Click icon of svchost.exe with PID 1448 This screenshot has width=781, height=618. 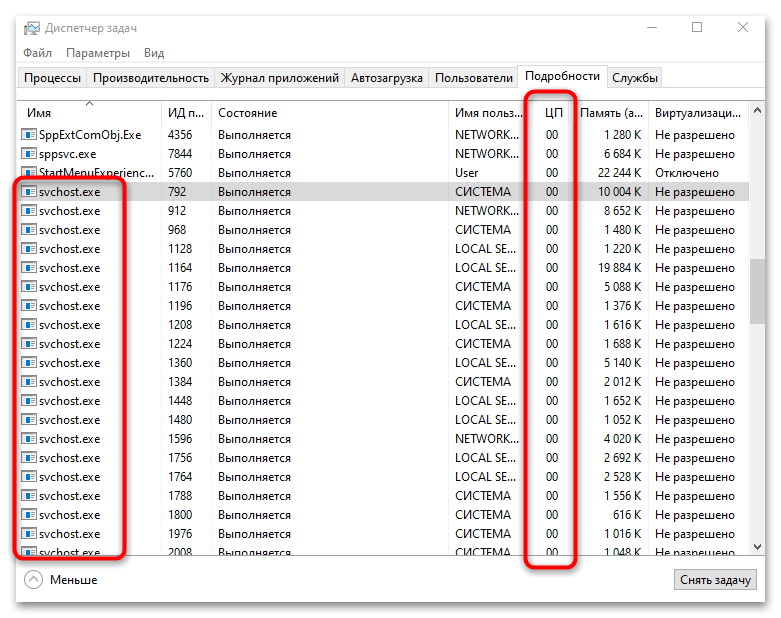[29, 400]
